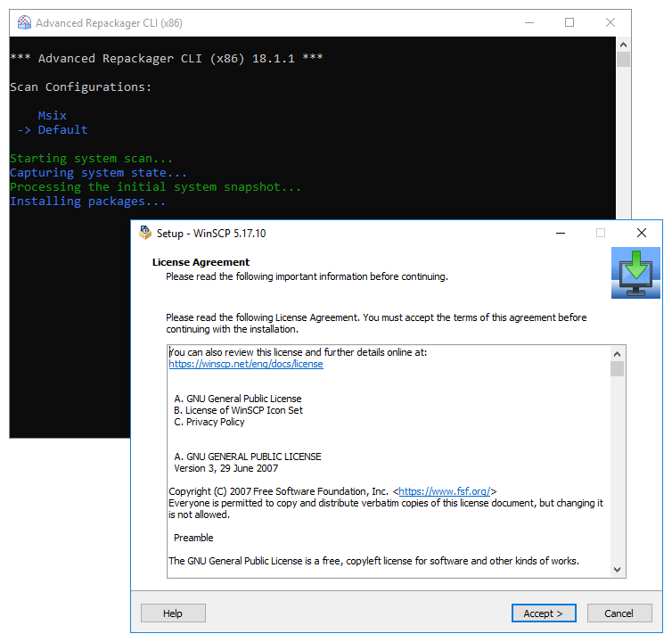Click the 'B. License of WinSCP Icon Set' entry
Viewport: 672px width, 642px height.
coord(238,410)
